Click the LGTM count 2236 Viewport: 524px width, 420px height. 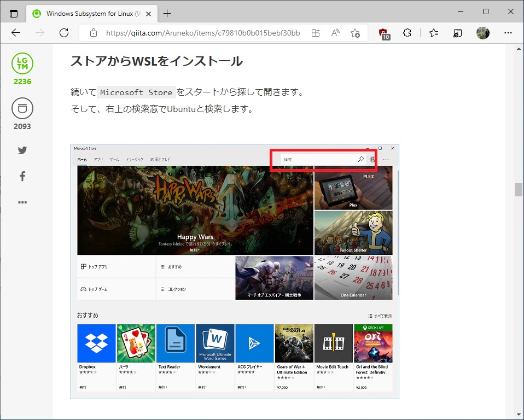[x=22, y=81]
